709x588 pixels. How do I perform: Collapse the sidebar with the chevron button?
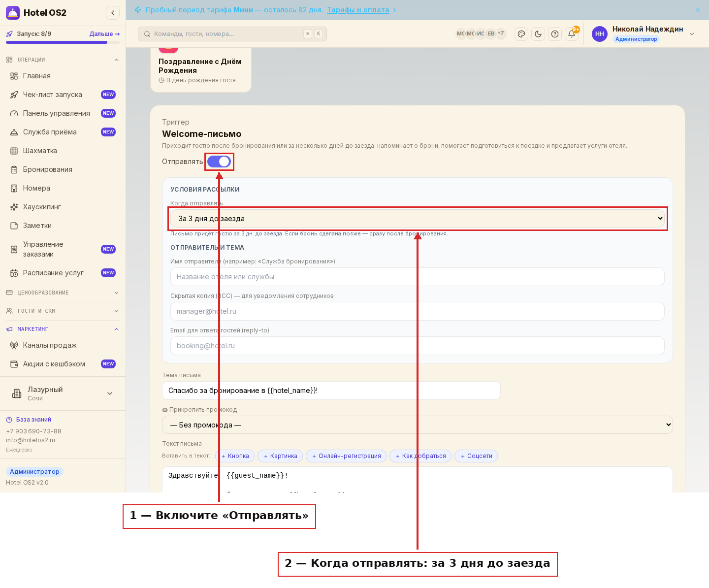[113, 13]
